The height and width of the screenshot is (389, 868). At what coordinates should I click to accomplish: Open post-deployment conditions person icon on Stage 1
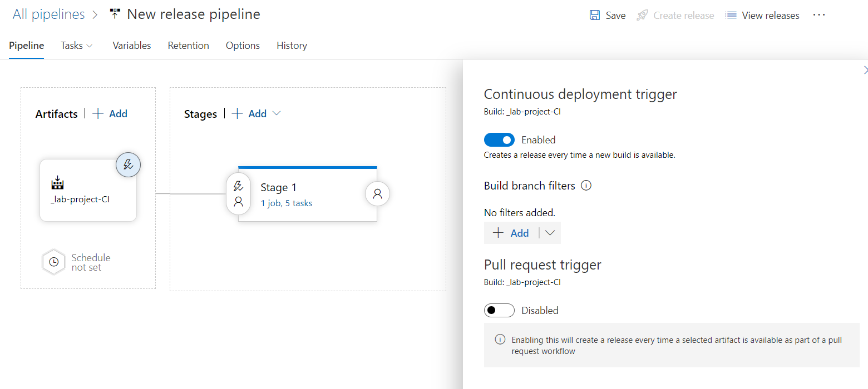[x=377, y=194]
